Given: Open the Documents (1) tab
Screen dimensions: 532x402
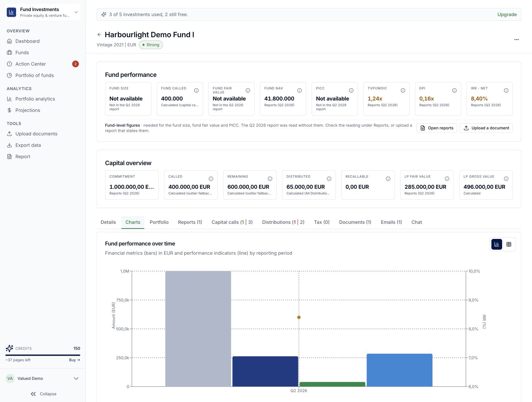Looking at the screenshot, I should [355, 222].
